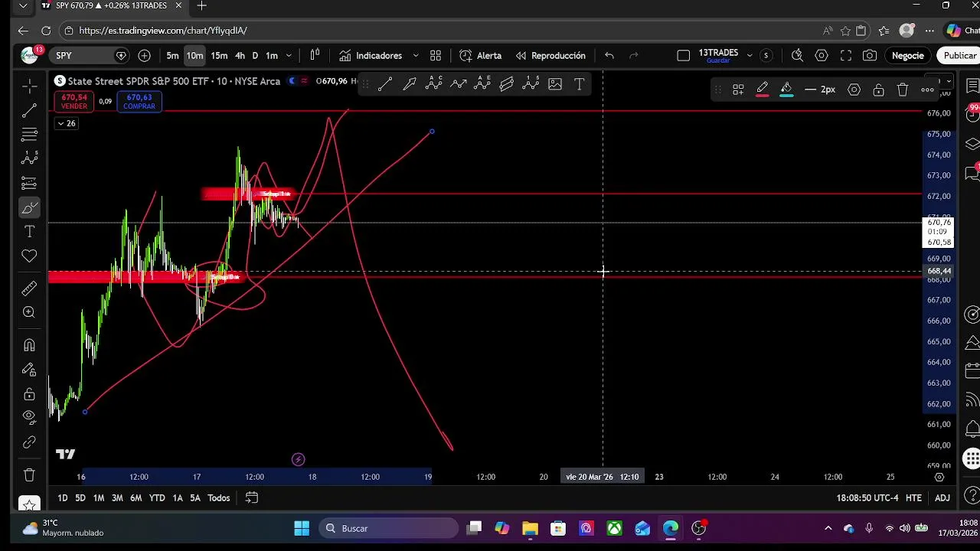The height and width of the screenshot is (551, 980).
Task: Select the 6M date range
Action: [x=136, y=497]
